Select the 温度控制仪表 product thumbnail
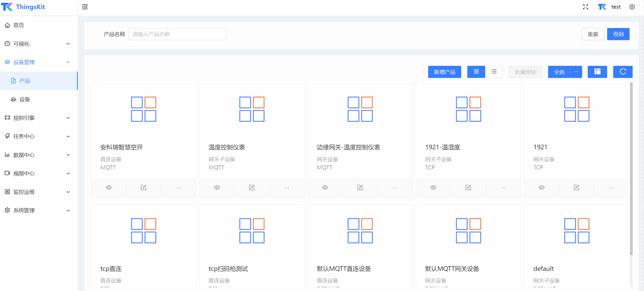 coord(252,109)
